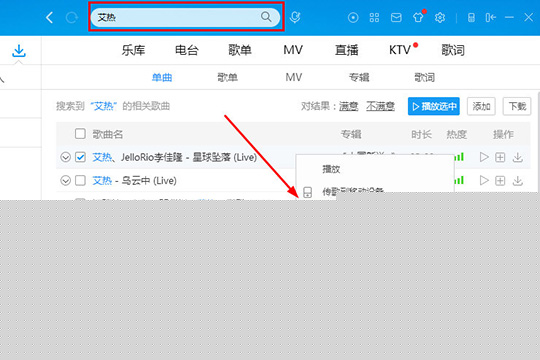Open the 艾热 artist link in 乌云中 row
The width and height of the screenshot is (540, 360).
click(102, 180)
